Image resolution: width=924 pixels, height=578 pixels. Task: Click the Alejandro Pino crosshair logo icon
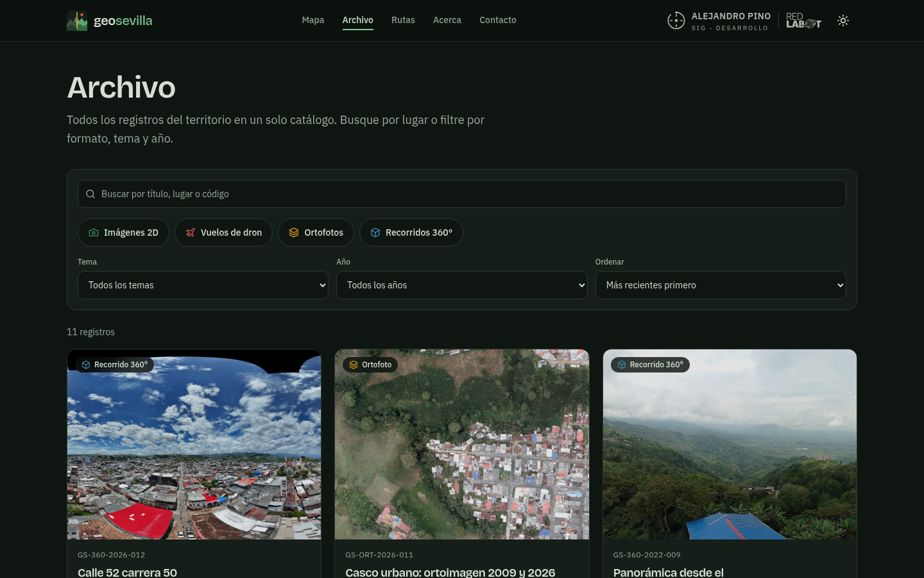(676, 21)
